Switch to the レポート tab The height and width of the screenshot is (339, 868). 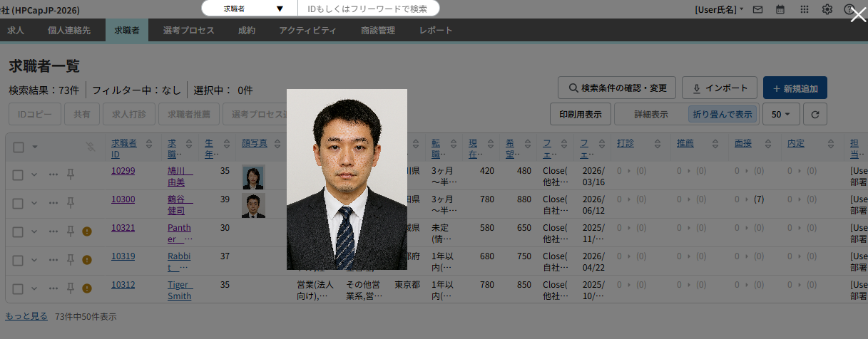tap(435, 31)
